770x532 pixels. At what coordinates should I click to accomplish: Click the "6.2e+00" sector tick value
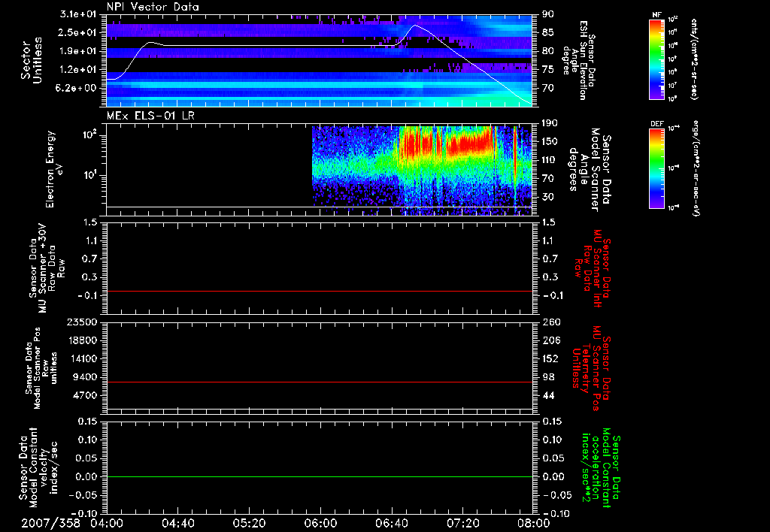(x=77, y=89)
